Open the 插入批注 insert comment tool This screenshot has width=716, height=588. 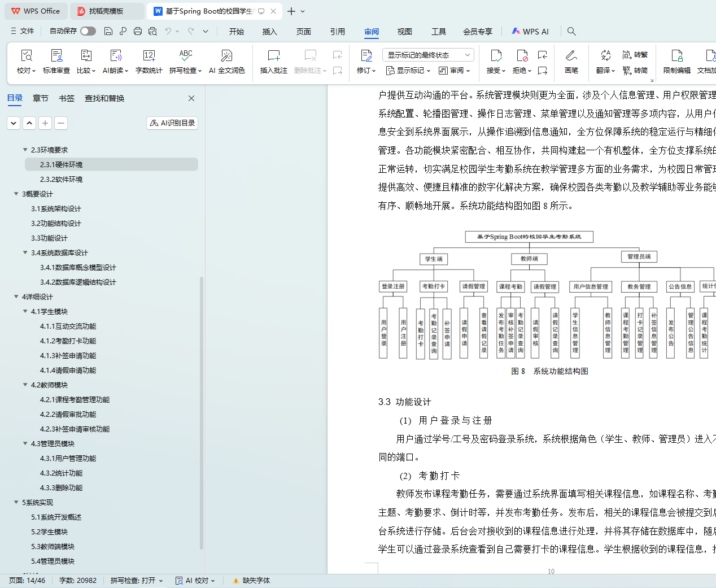(x=273, y=56)
